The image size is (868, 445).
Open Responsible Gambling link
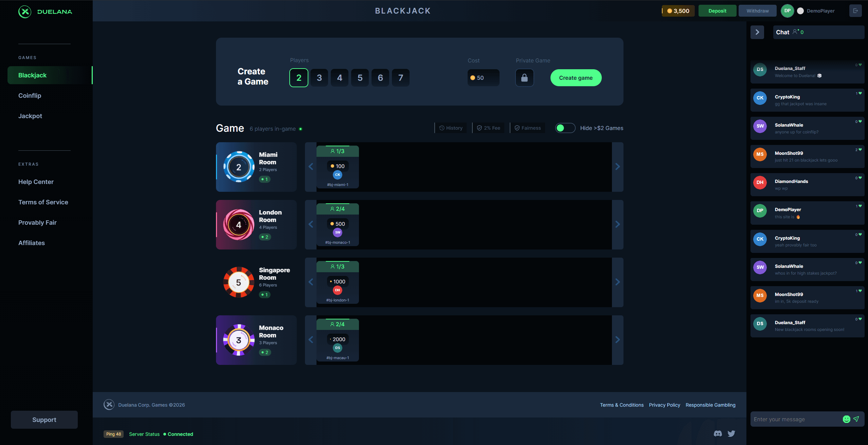[710, 405]
